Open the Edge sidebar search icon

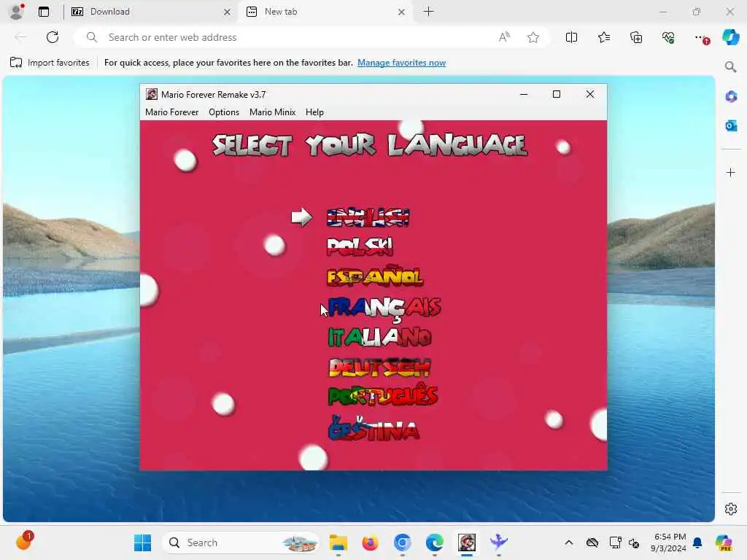pos(730,66)
